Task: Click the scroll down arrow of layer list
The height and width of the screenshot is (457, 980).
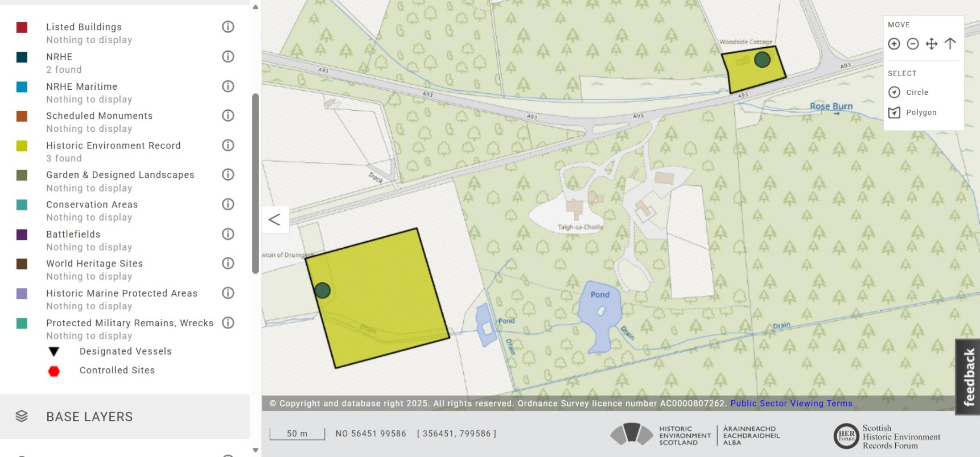Action: pos(256,450)
